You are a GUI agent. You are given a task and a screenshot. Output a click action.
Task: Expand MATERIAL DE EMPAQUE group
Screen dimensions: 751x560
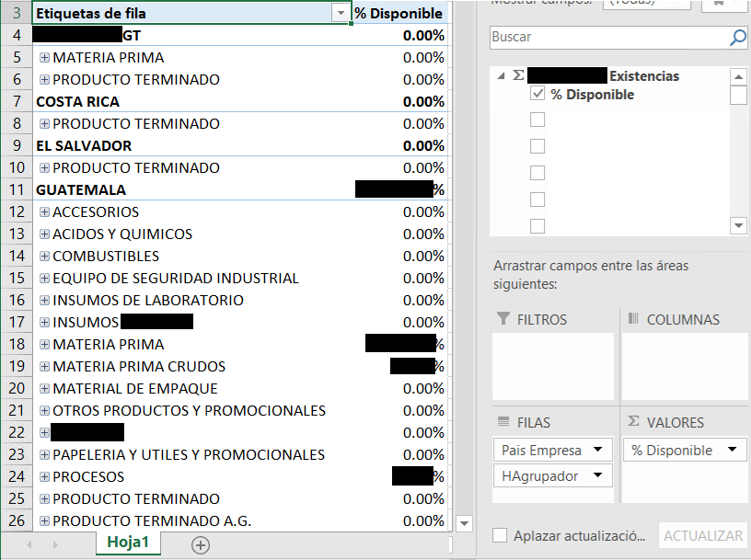pos(44,388)
